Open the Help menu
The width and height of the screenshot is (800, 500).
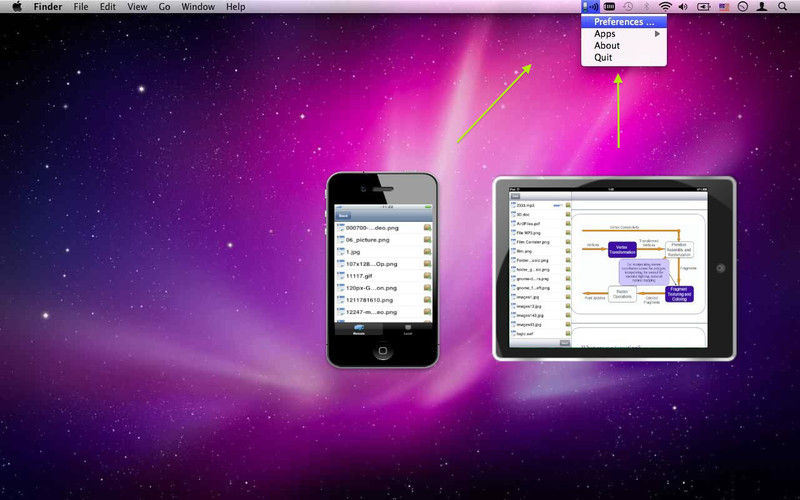pos(236,7)
